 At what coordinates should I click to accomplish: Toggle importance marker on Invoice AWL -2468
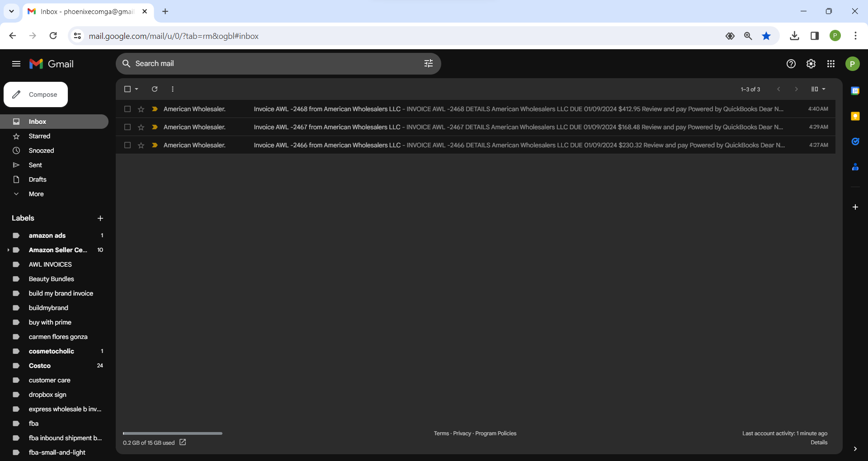tap(155, 109)
